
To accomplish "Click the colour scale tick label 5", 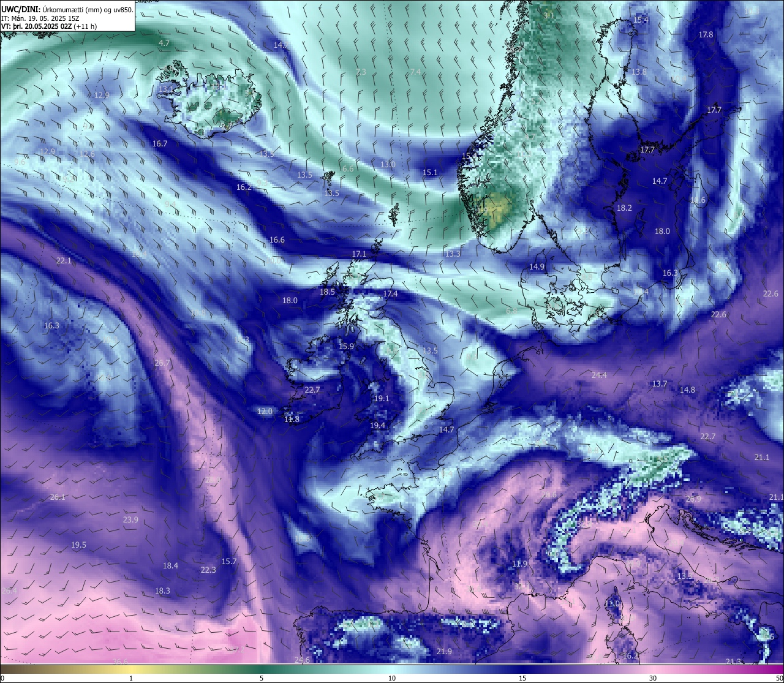I will (x=262, y=679).
